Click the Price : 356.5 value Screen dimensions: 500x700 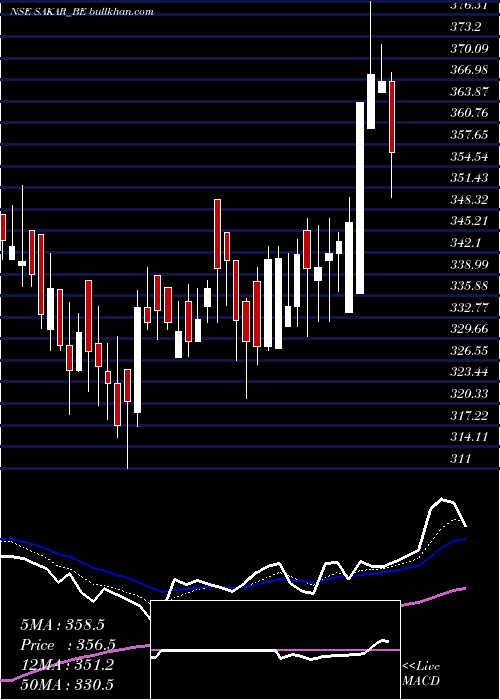68,645
